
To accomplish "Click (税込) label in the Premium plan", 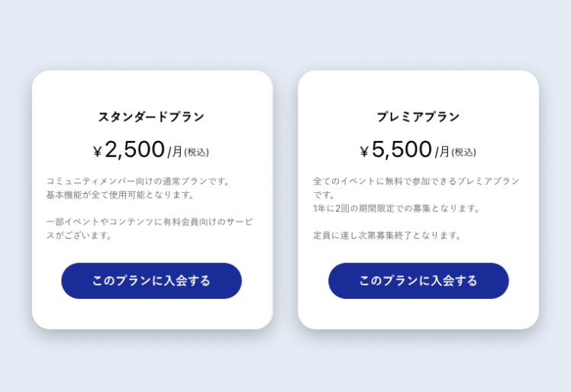I will (463, 153).
